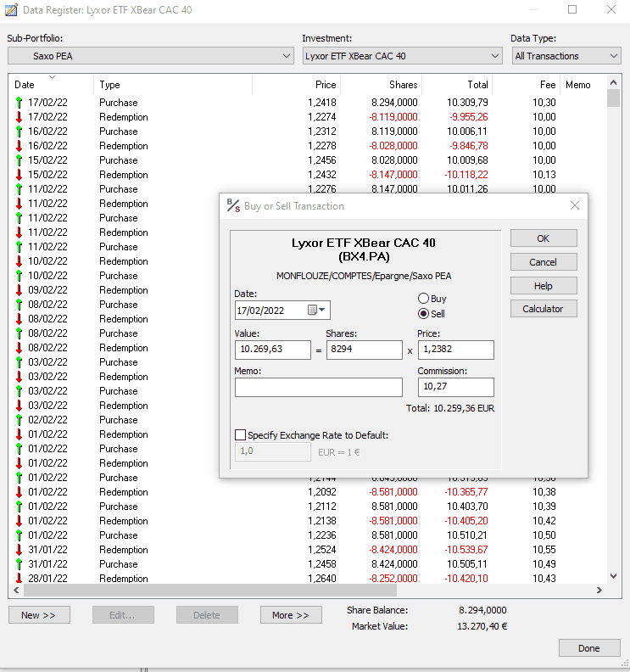630x672 pixels.
Task: Click the vertical scrollbar thumb
Action: (x=613, y=98)
